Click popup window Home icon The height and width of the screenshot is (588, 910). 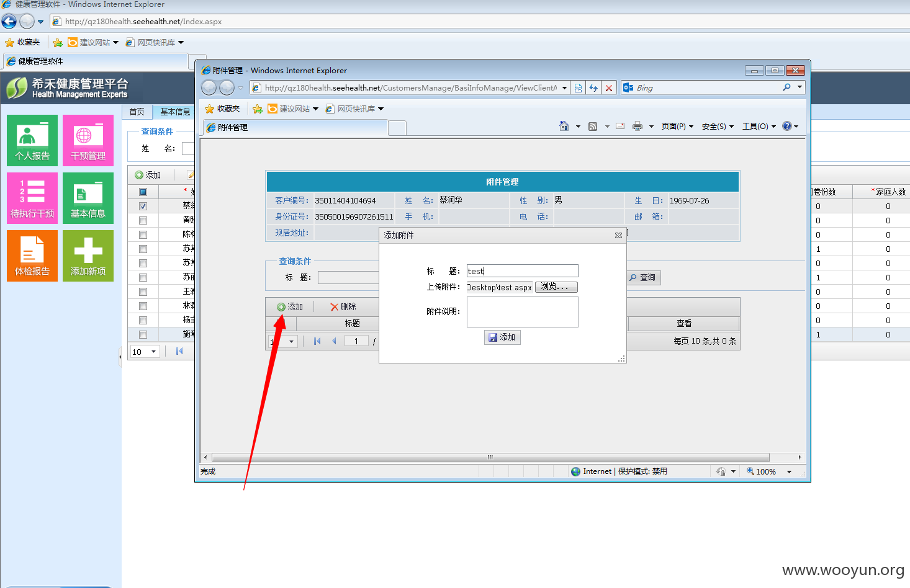[x=564, y=126]
